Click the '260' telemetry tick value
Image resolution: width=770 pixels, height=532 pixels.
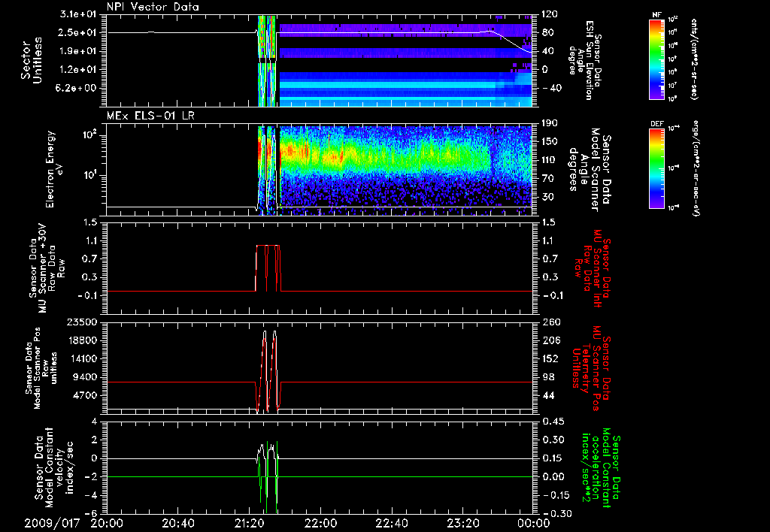click(550, 322)
